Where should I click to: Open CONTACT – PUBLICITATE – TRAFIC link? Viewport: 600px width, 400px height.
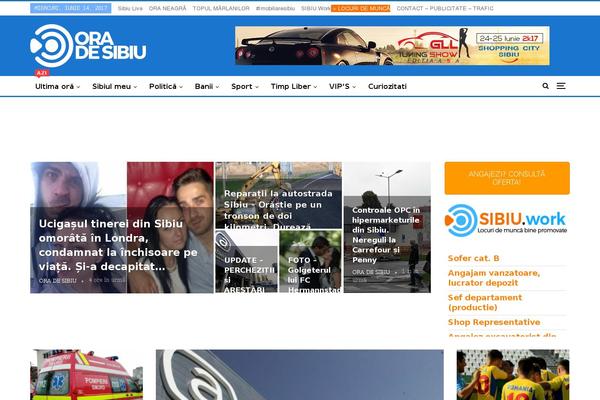(445, 8)
